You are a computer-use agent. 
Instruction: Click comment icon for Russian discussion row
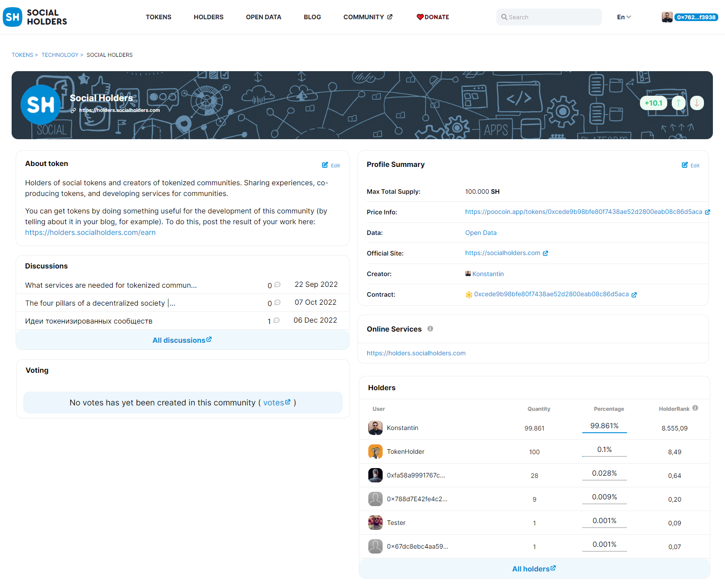pos(277,320)
